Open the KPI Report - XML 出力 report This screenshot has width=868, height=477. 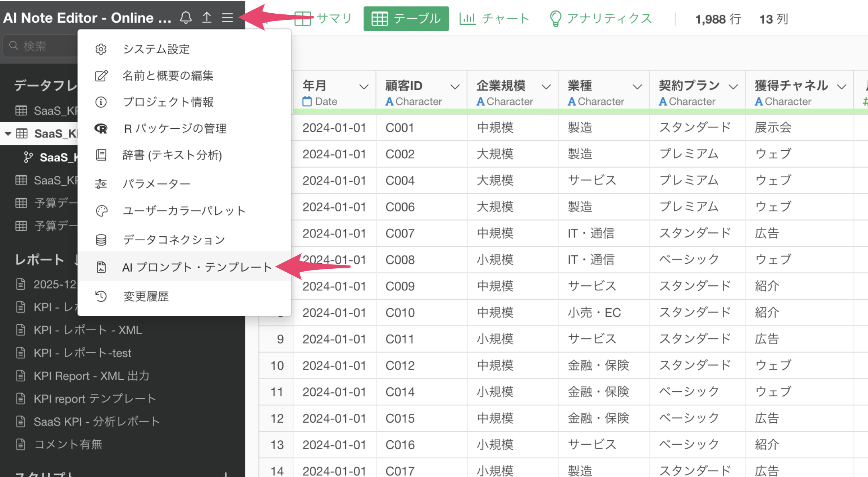tap(91, 376)
